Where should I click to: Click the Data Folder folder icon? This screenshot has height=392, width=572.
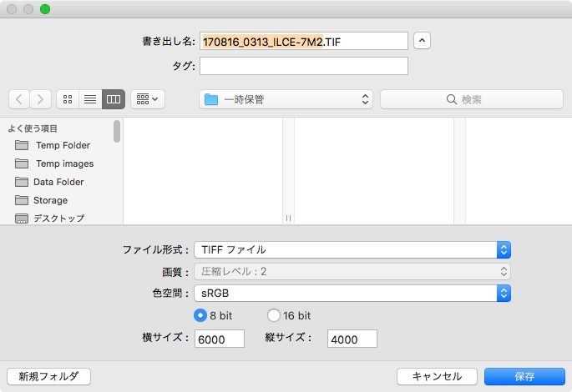click(22, 182)
